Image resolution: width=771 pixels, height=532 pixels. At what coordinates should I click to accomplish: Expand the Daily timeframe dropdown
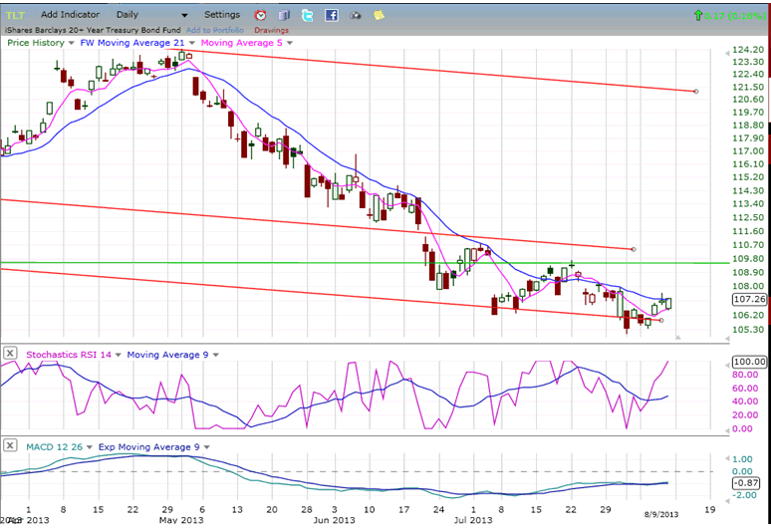[x=183, y=16]
